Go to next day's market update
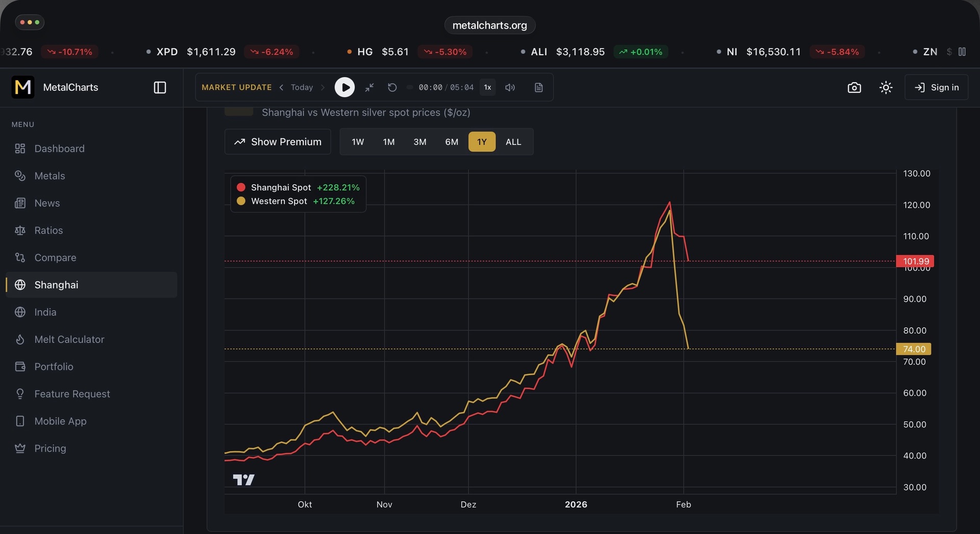This screenshot has height=534, width=980. pos(323,87)
